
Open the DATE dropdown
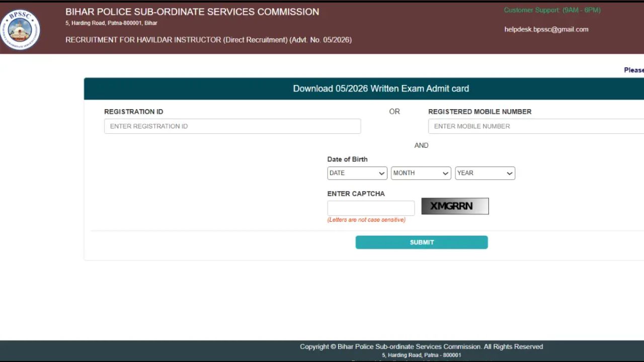pos(357,173)
